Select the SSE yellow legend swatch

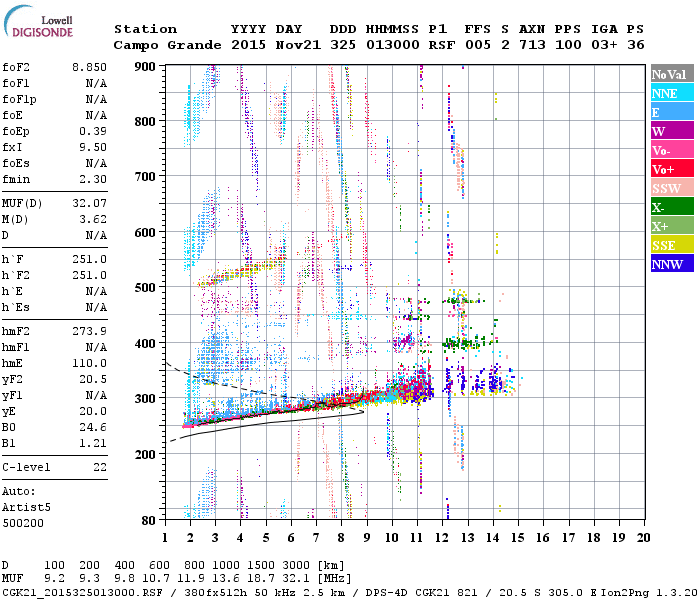click(x=672, y=245)
